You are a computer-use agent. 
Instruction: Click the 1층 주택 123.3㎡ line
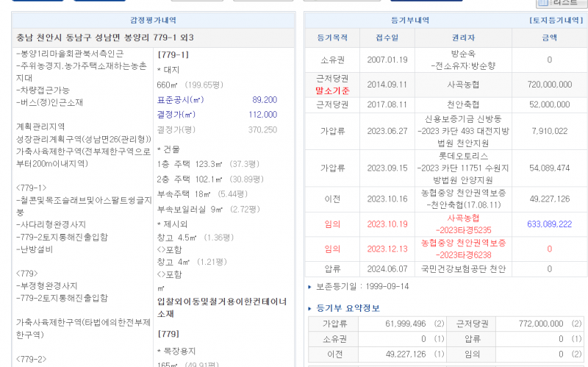coord(208,164)
